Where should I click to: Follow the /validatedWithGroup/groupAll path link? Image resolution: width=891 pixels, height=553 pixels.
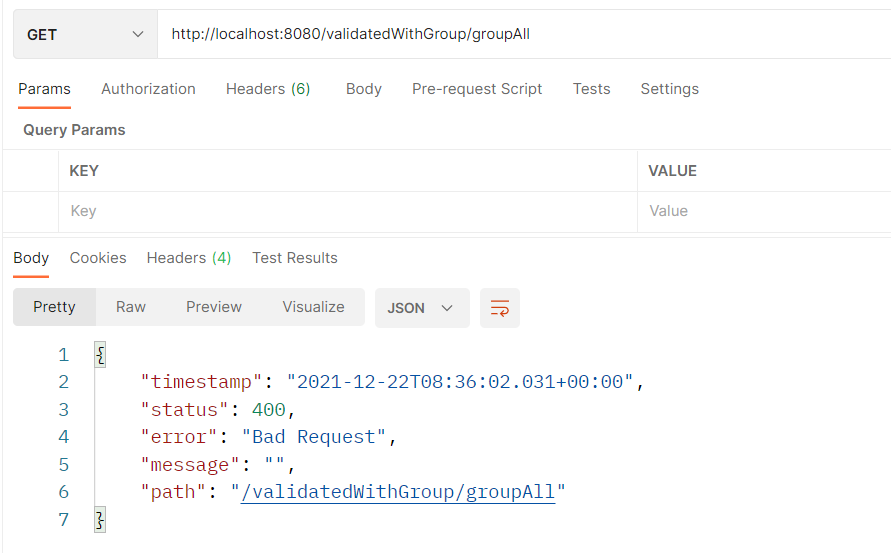coord(398,492)
